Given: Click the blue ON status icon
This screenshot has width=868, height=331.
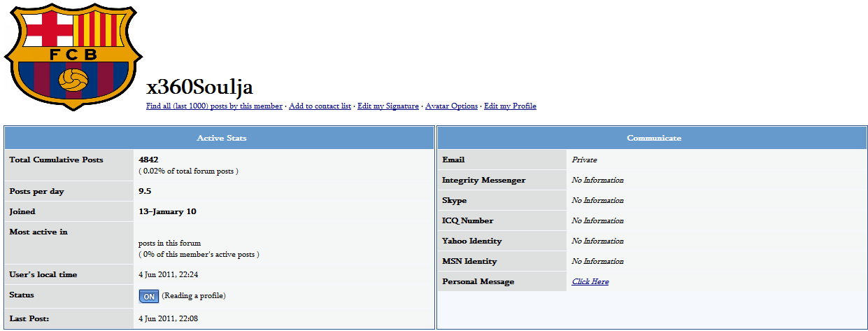Looking at the screenshot, I should coord(149,296).
